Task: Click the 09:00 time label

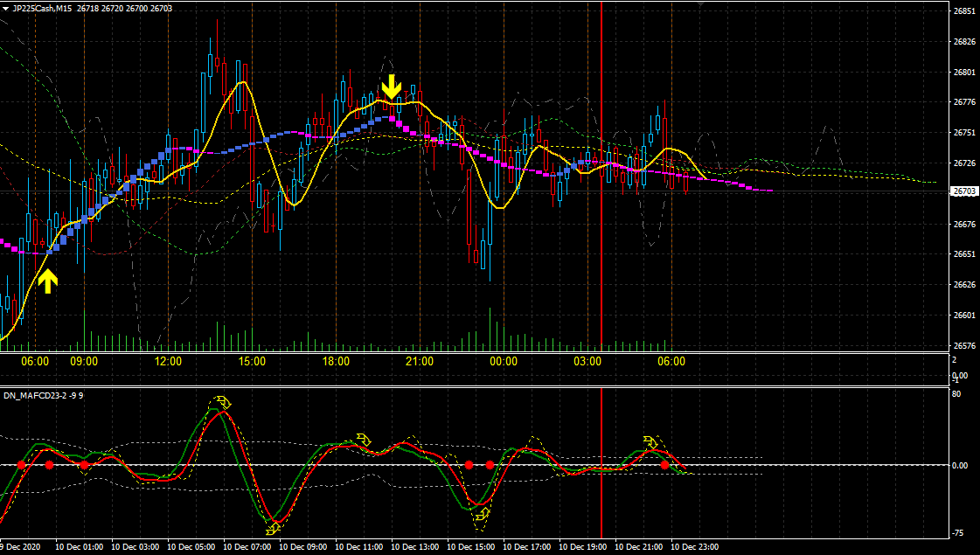Action: coord(84,361)
